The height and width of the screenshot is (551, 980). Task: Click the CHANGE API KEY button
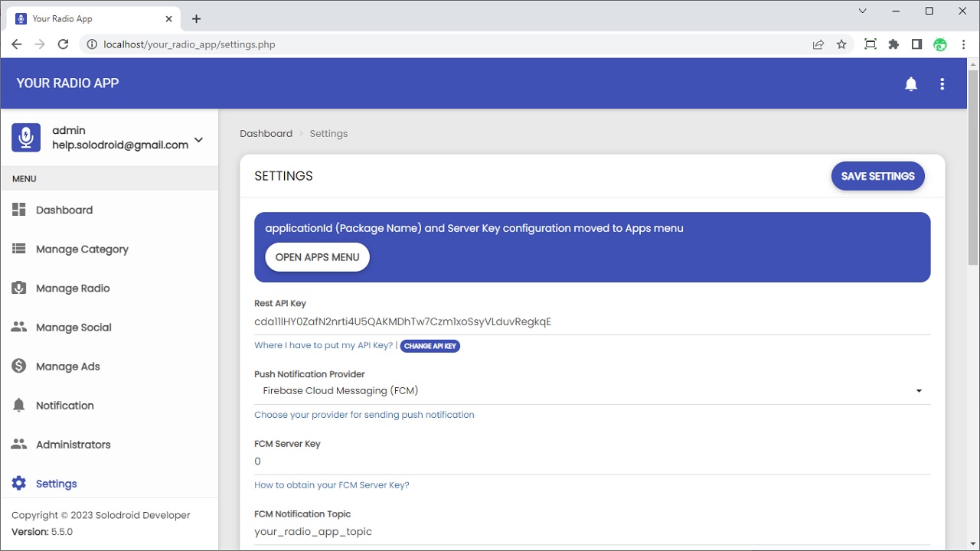[x=430, y=346]
